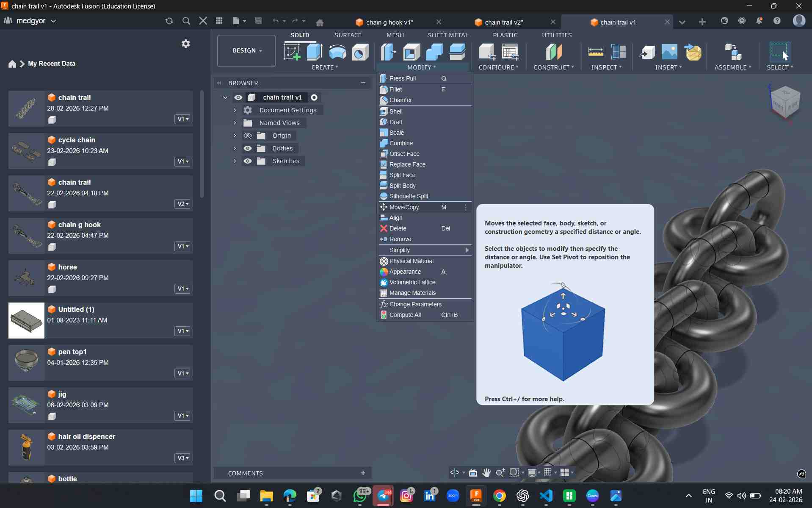Click the Orbit navigation tool
812x508 pixels.
click(455, 472)
